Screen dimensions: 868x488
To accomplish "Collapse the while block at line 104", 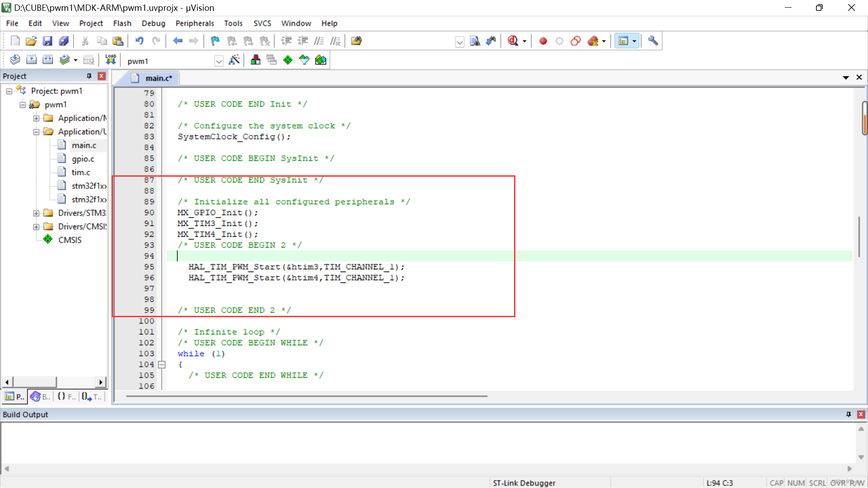I will click(162, 365).
